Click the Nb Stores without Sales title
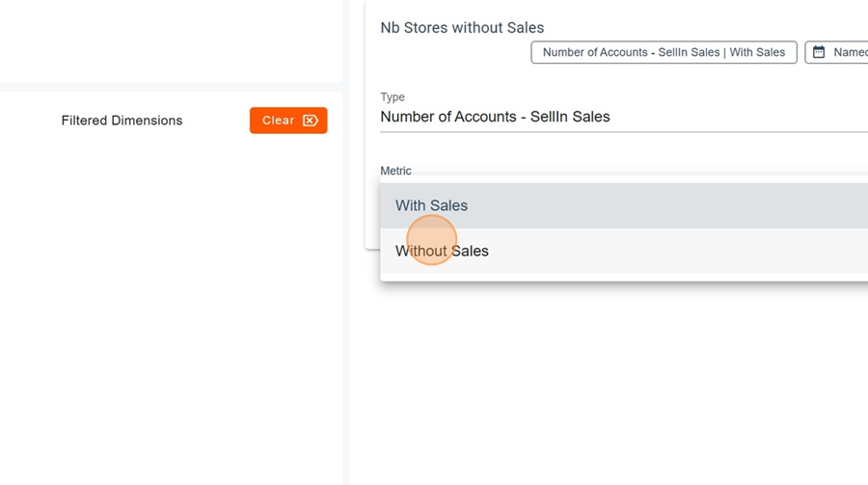 462,28
